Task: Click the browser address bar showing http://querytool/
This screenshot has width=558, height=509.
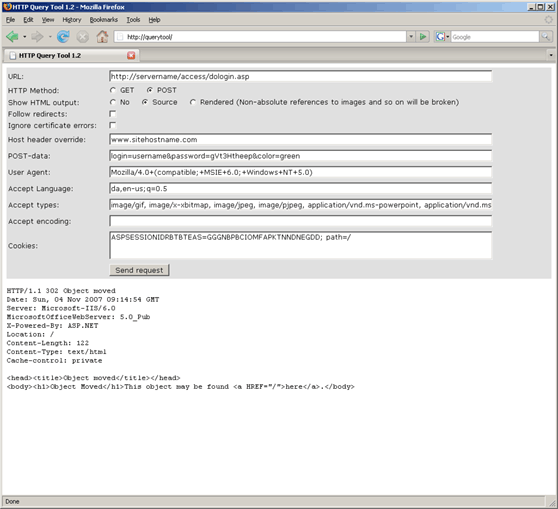Action: click(x=260, y=37)
